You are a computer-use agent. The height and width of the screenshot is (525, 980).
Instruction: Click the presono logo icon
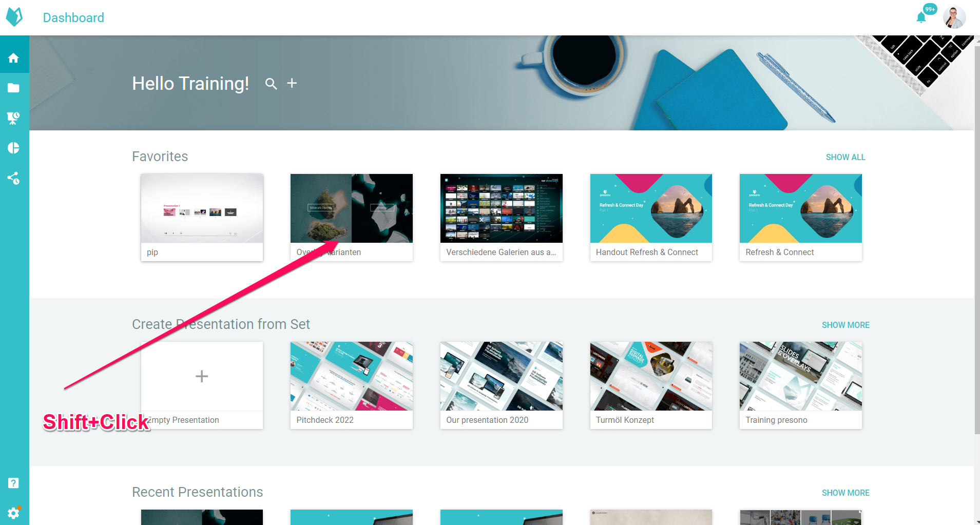pyautogui.click(x=14, y=17)
